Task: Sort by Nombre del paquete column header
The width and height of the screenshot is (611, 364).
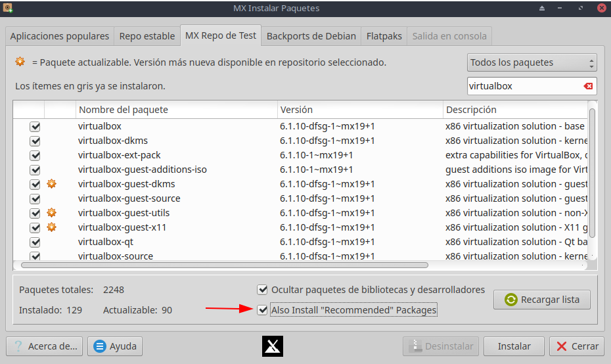Action: pyautogui.click(x=176, y=110)
